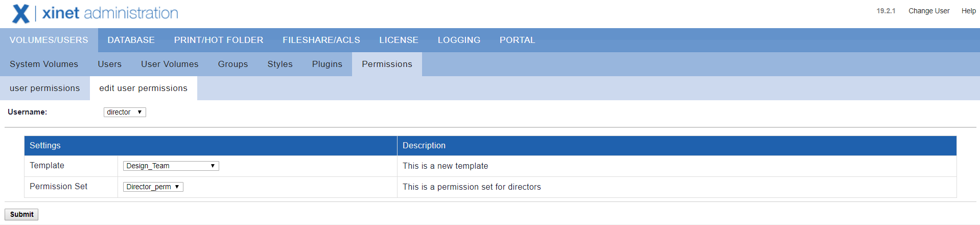
Task: Open the Styles sub-tab
Action: (x=280, y=64)
